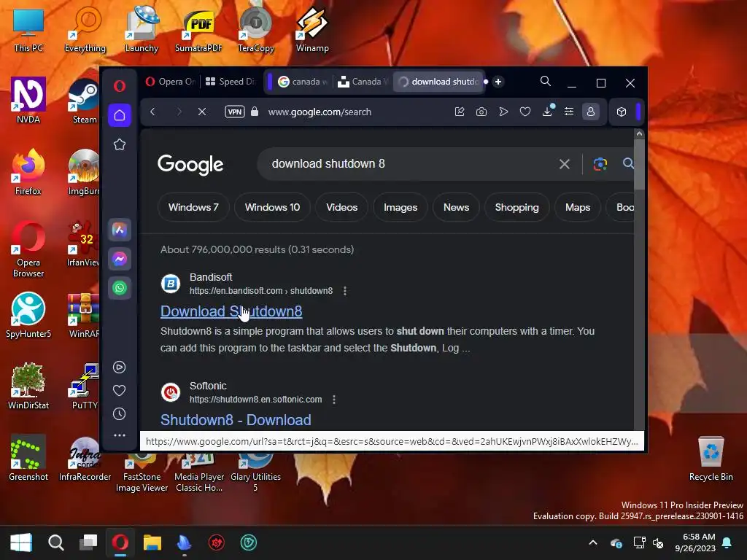747x560 pixels.
Task: Select the Recycle Bin desktop icon
Action: pyautogui.click(x=711, y=459)
